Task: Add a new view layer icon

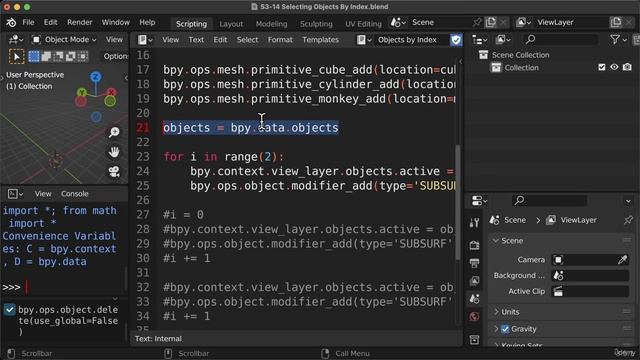Action: coord(616,22)
